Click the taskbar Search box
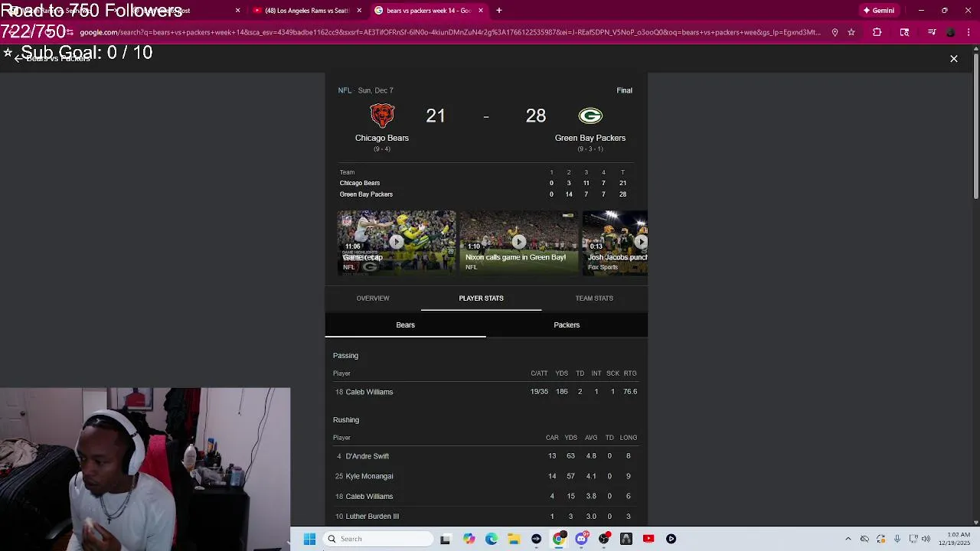Image resolution: width=980 pixels, height=551 pixels. coord(378,539)
